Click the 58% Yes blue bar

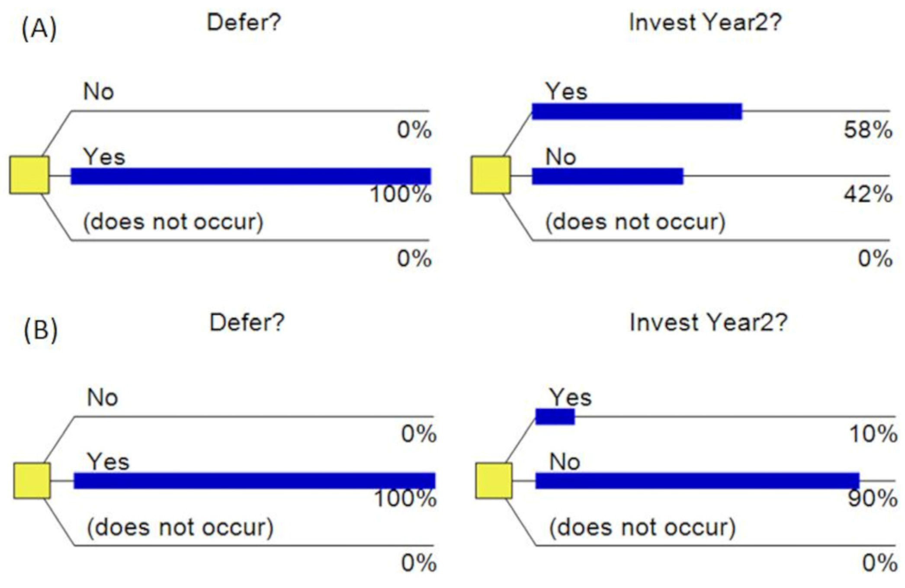pyautogui.click(x=637, y=112)
